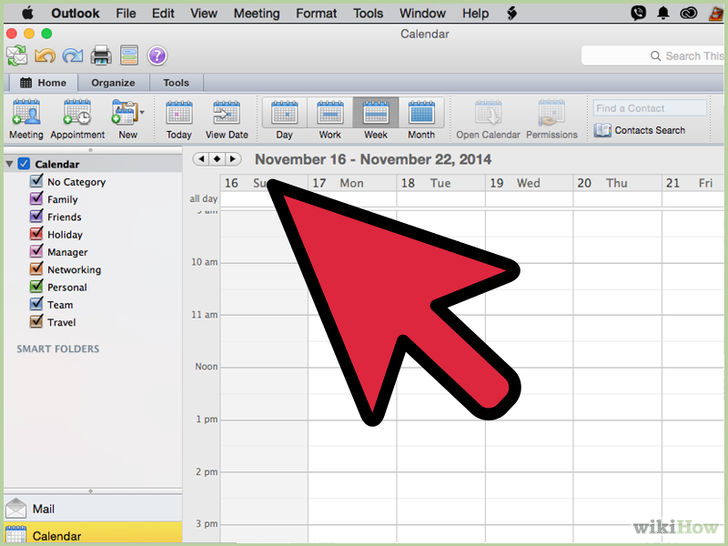The height and width of the screenshot is (546, 728).
Task: Click the SMART FOLDERS heading
Action: pos(58,349)
